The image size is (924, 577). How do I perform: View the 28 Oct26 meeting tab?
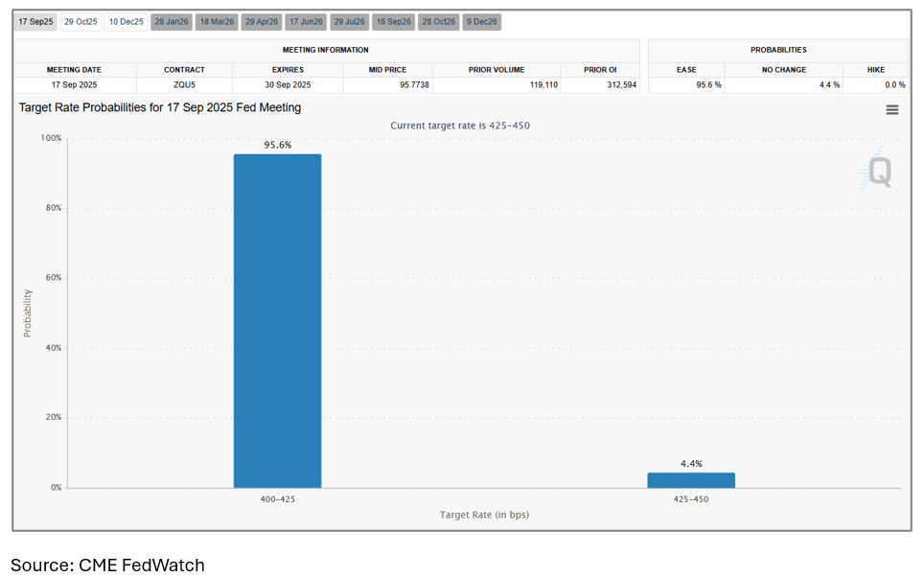coord(439,21)
